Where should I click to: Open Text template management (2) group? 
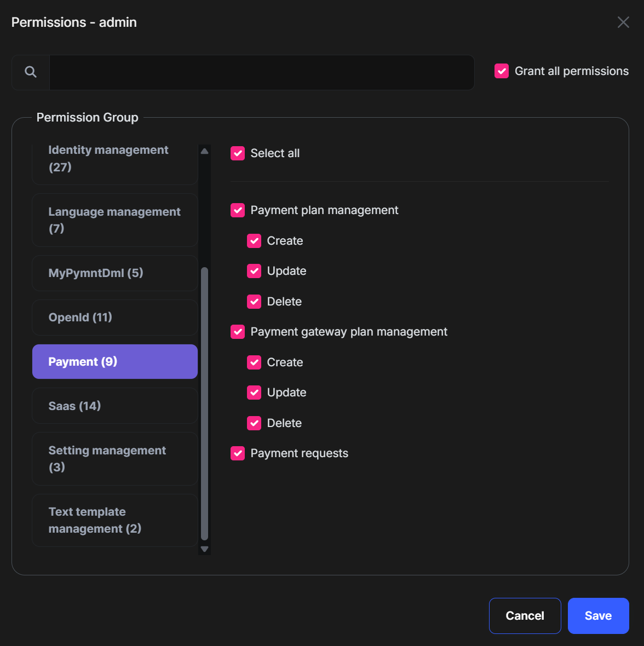click(114, 520)
